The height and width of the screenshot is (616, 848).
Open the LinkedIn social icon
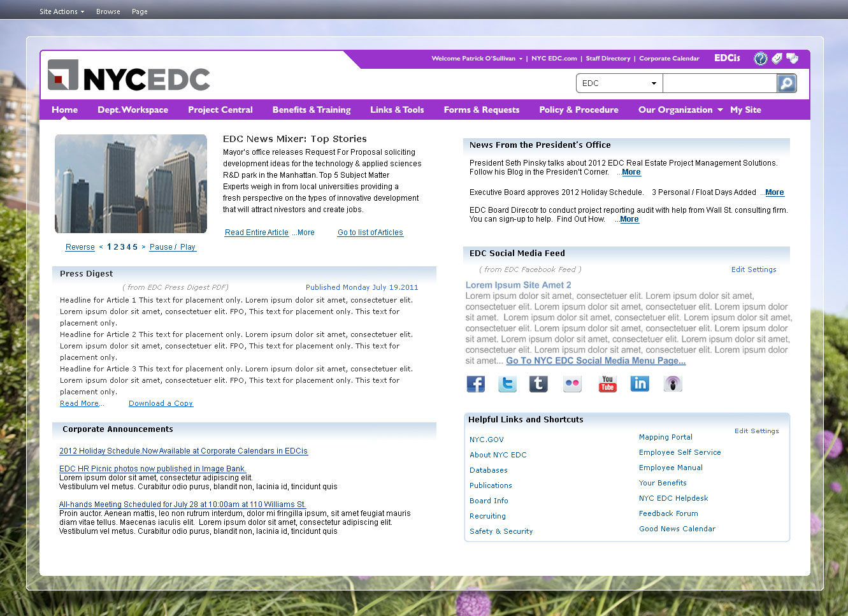click(x=640, y=383)
